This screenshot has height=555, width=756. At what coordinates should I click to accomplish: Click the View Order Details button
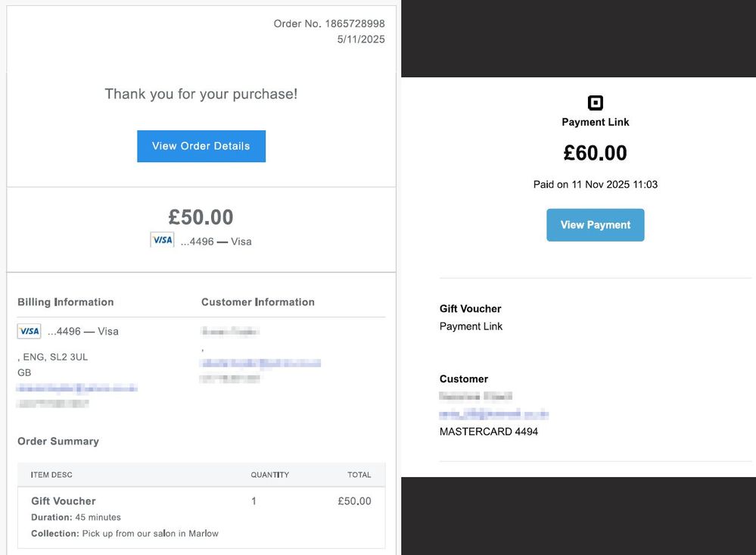[201, 146]
